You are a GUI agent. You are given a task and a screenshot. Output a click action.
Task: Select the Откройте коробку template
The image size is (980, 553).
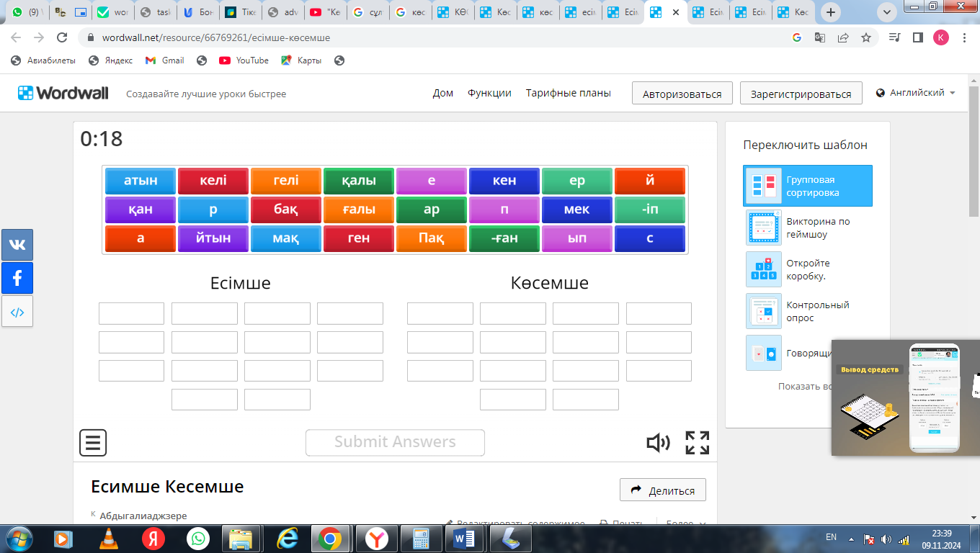(x=808, y=269)
